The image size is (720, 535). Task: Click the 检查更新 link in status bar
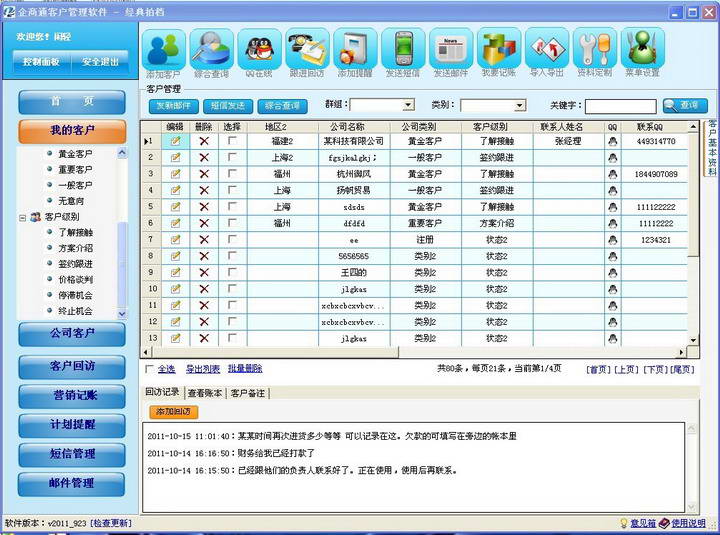click(x=111, y=523)
